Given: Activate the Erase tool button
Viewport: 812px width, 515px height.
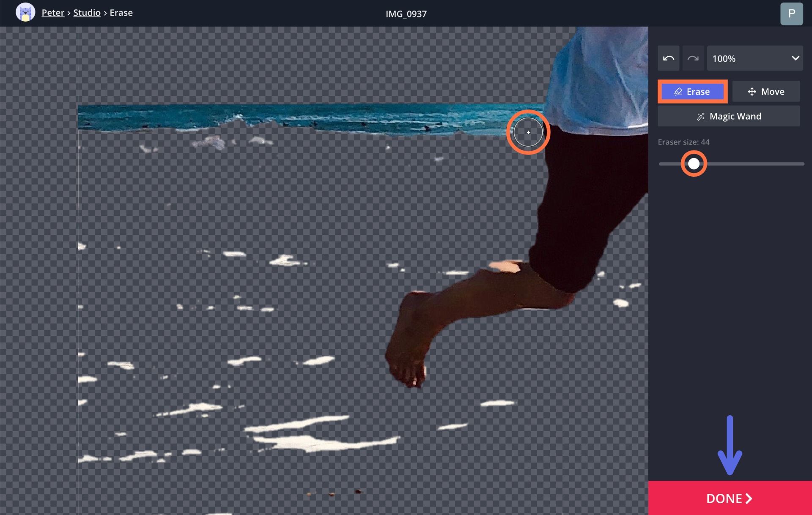Looking at the screenshot, I should 692,92.
